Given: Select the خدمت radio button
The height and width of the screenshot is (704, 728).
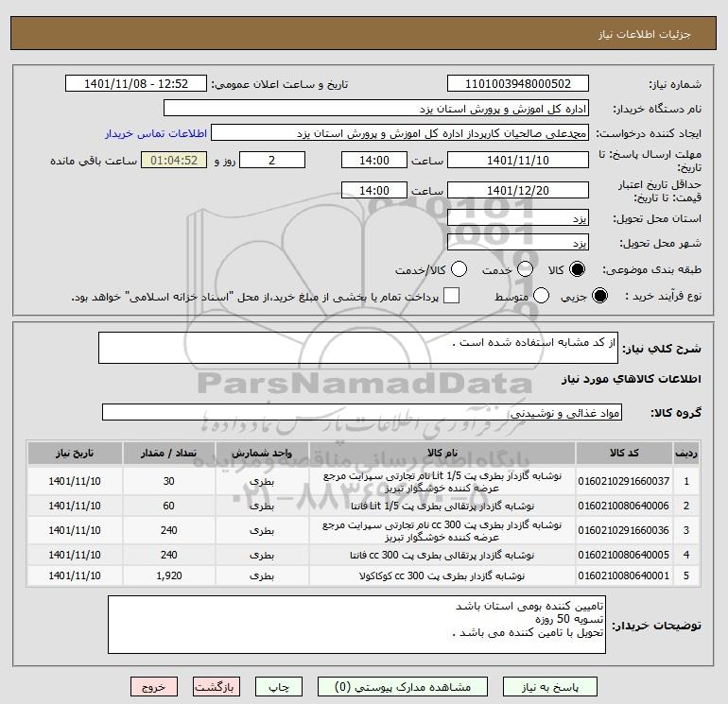Looking at the screenshot, I should tap(525, 269).
